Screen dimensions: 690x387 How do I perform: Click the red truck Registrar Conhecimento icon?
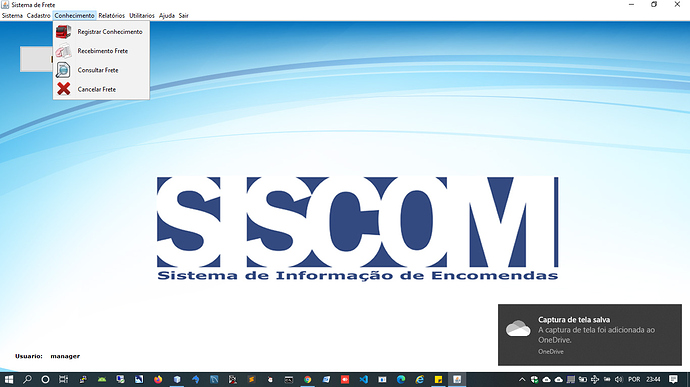point(63,32)
